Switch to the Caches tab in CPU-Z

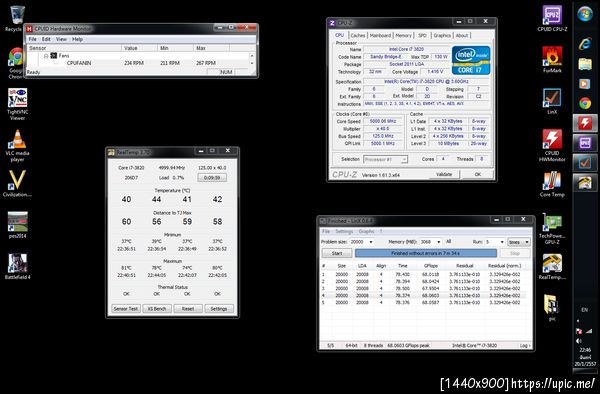[358, 35]
